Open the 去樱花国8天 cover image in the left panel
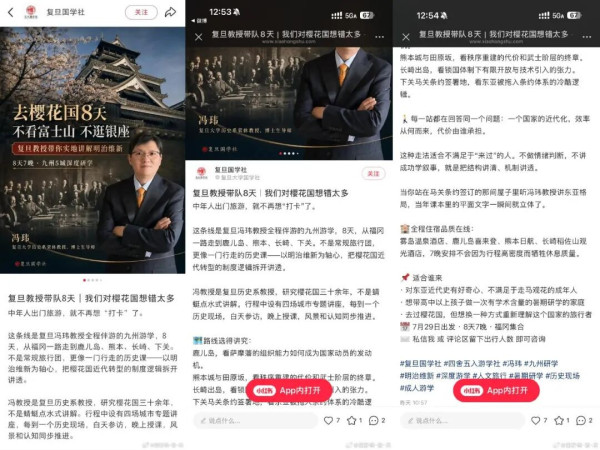This screenshot has width=600, height=450. tap(93, 150)
